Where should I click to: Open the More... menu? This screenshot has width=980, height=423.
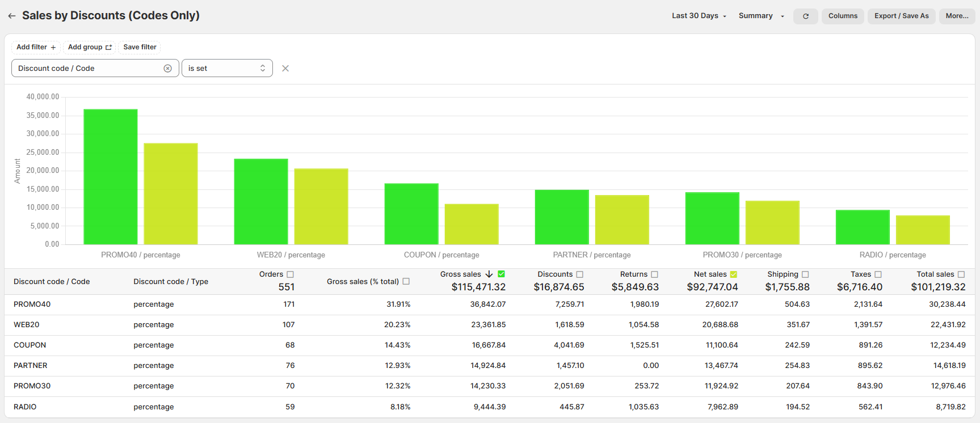(957, 16)
